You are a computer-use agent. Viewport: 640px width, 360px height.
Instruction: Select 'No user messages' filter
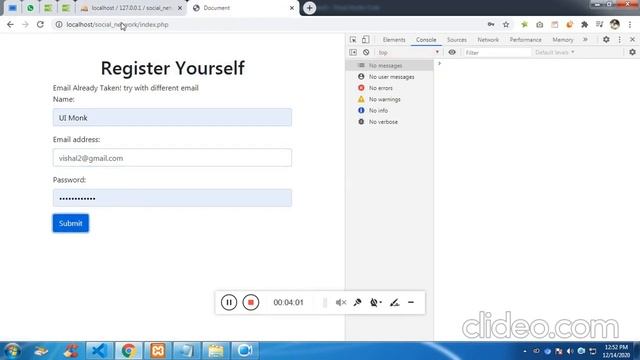coord(390,77)
